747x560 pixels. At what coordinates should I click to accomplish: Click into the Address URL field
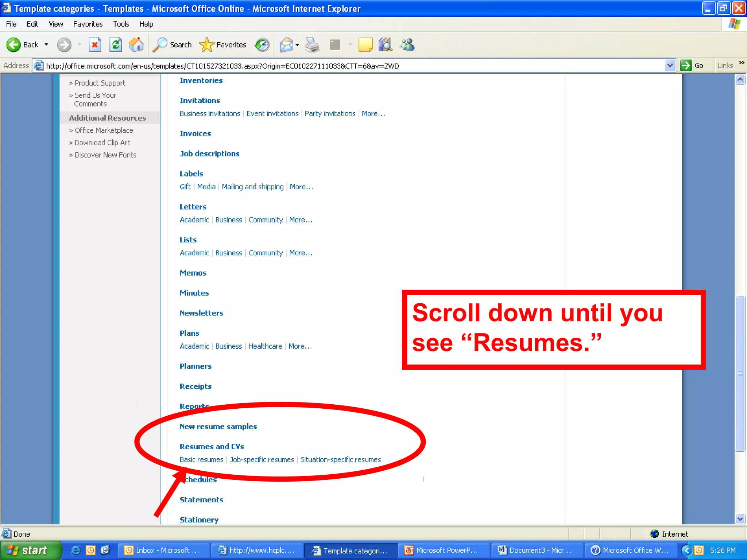354,66
